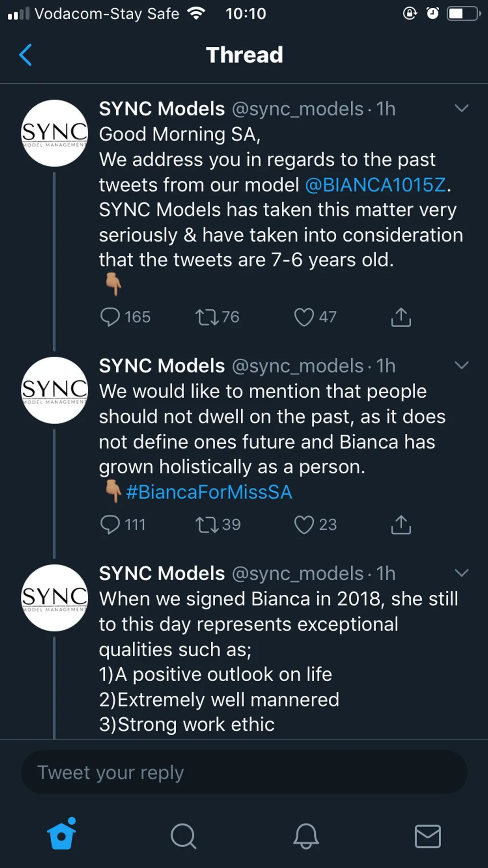Switch to the Home tab

61,835
